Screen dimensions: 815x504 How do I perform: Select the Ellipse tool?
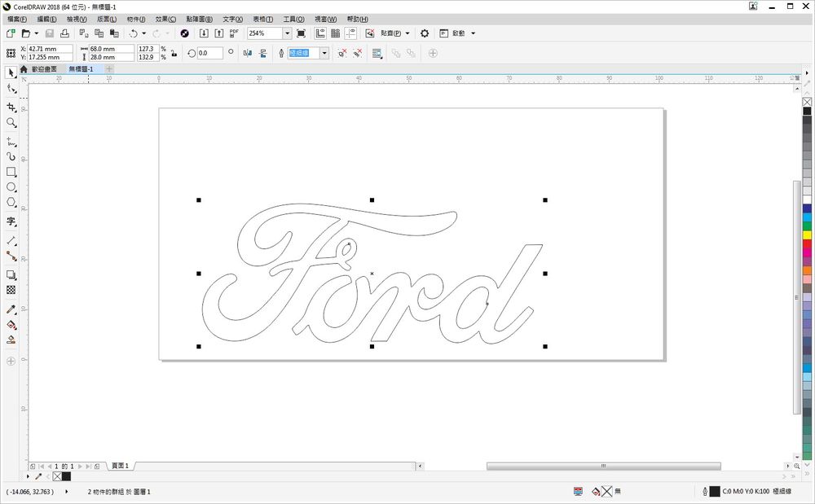pos(11,186)
